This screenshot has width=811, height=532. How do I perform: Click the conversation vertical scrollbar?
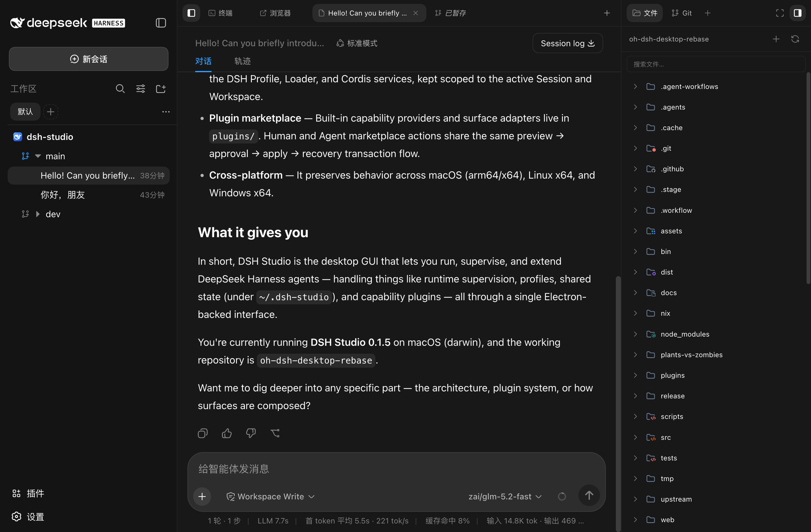618,403
